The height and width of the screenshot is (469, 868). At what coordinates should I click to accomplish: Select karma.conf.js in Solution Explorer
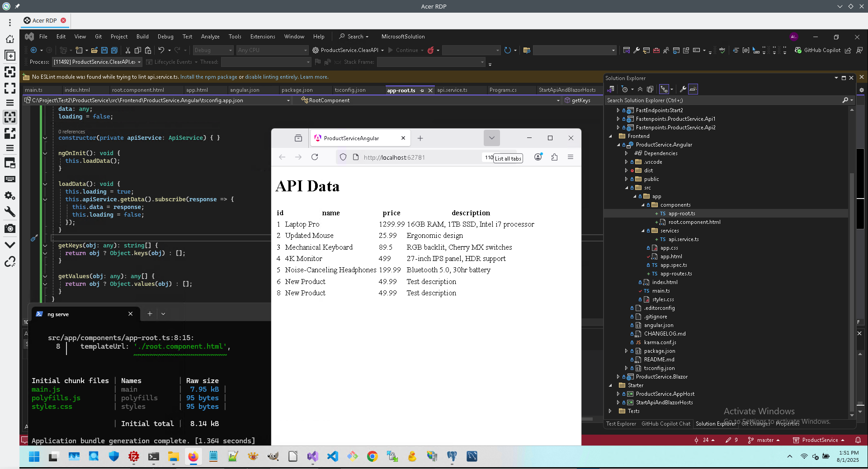(x=660, y=342)
